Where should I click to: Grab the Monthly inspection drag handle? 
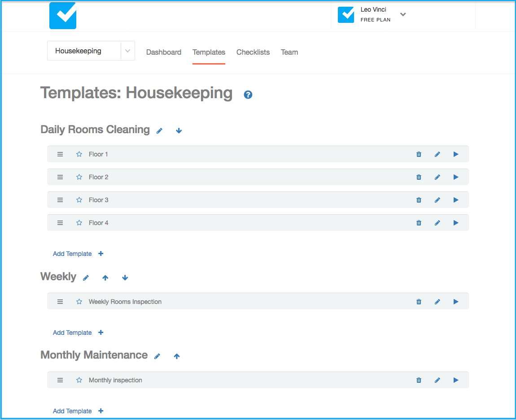[x=60, y=380]
